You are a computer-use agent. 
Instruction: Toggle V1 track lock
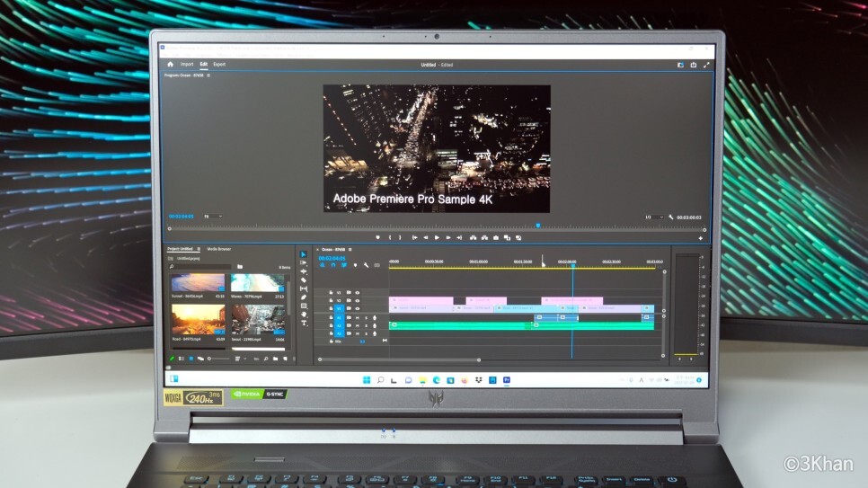[x=331, y=308]
